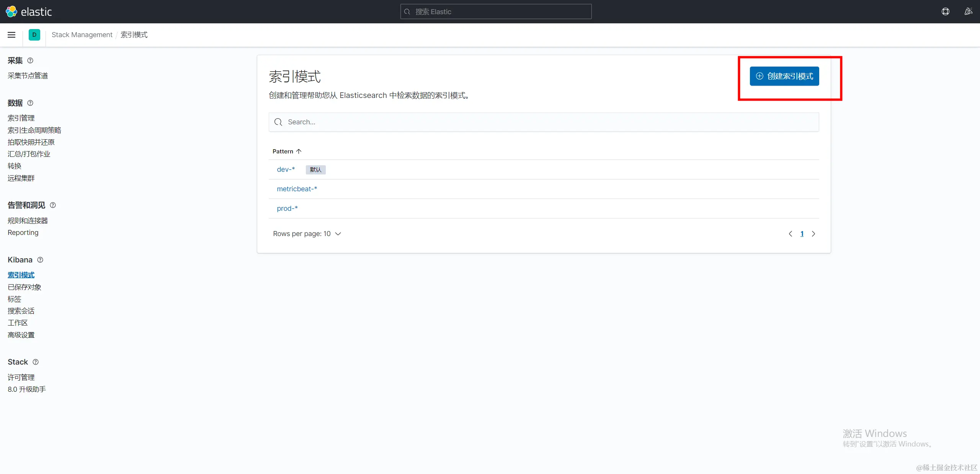Open 已保存对象 in sidebar
This screenshot has width=980, height=474.
click(x=24, y=287)
